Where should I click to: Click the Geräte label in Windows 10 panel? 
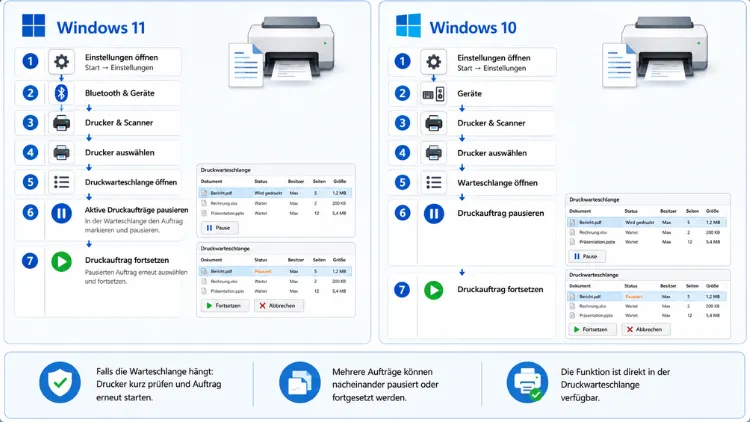point(469,94)
